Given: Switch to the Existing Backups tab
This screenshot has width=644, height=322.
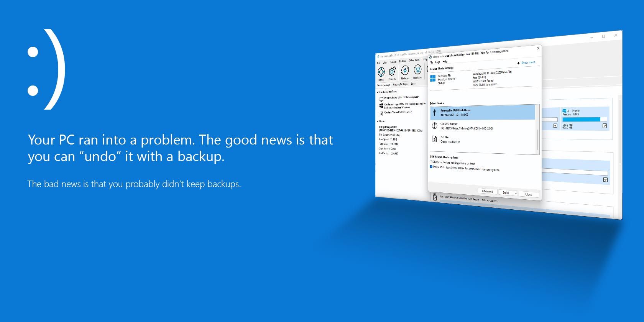Looking at the screenshot, I should (x=400, y=84).
